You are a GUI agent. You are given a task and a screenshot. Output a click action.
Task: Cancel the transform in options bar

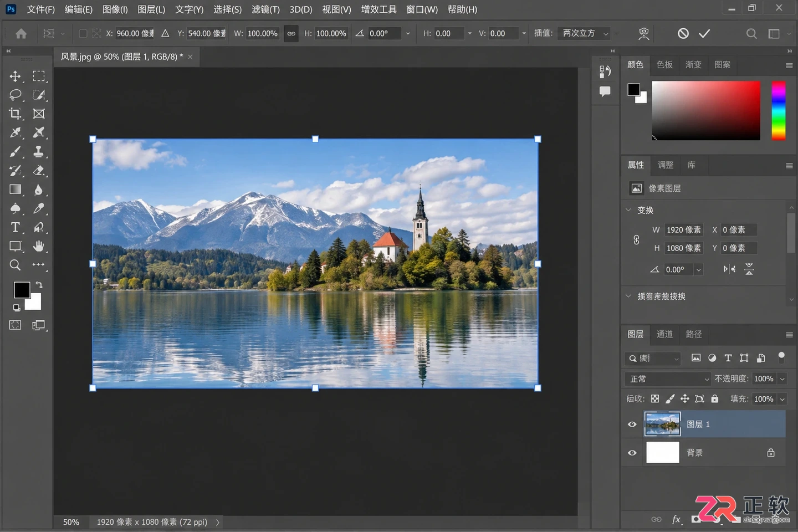point(683,34)
